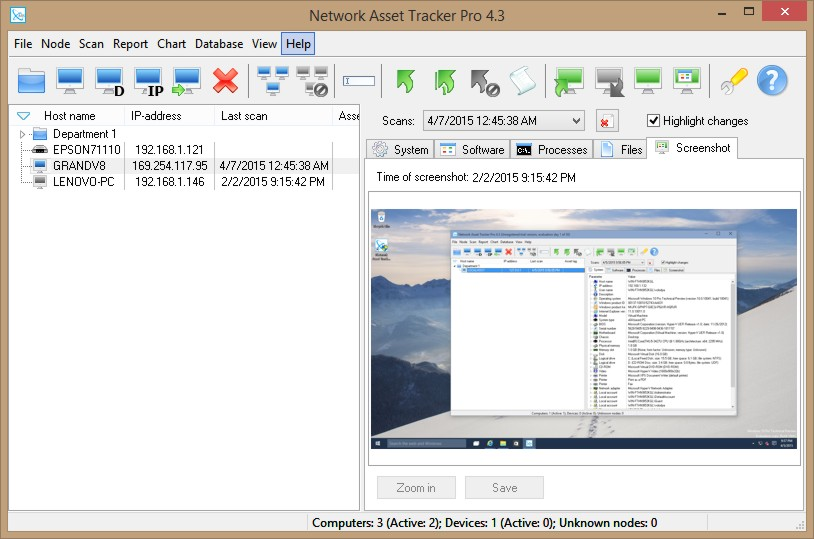Select the Screenshot tab
This screenshot has width=814, height=539.
tap(692, 148)
